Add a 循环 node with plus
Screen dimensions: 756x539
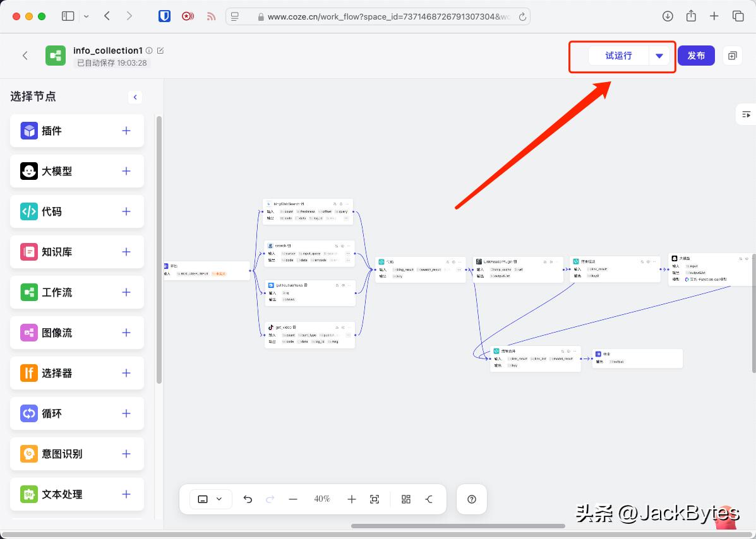coord(126,413)
